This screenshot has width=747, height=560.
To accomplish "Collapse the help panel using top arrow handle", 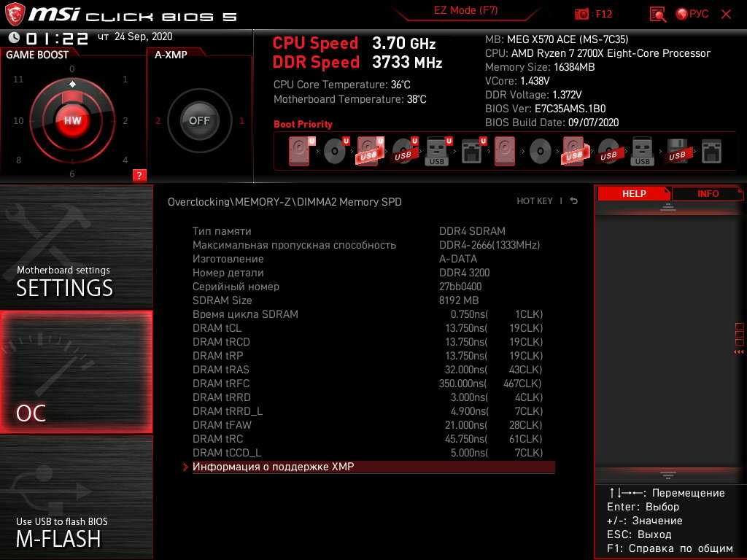I will (x=668, y=208).
